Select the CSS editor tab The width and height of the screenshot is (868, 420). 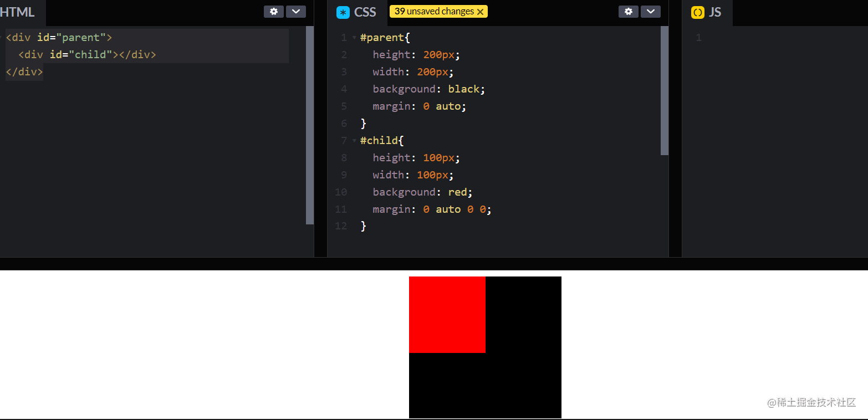(x=357, y=12)
